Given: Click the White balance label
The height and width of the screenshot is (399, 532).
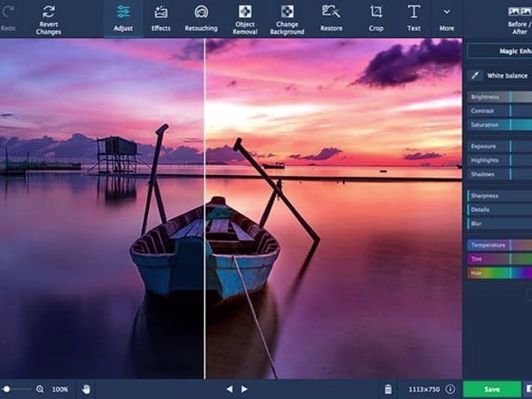Looking at the screenshot, I should (507, 76).
